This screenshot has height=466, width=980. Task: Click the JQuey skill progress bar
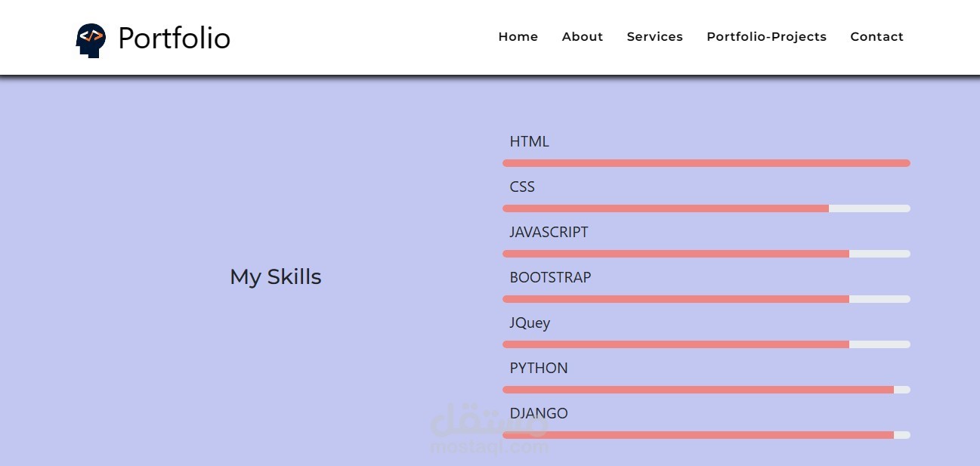706,344
